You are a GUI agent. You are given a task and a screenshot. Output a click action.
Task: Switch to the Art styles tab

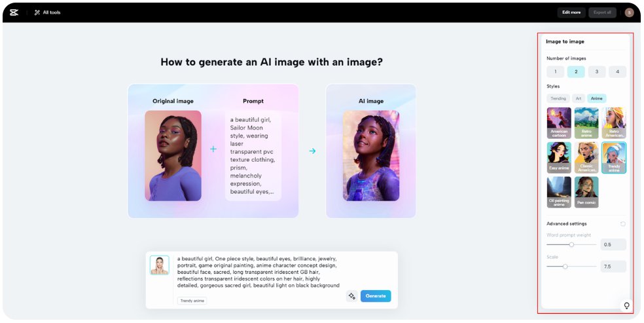click(579, 98)
